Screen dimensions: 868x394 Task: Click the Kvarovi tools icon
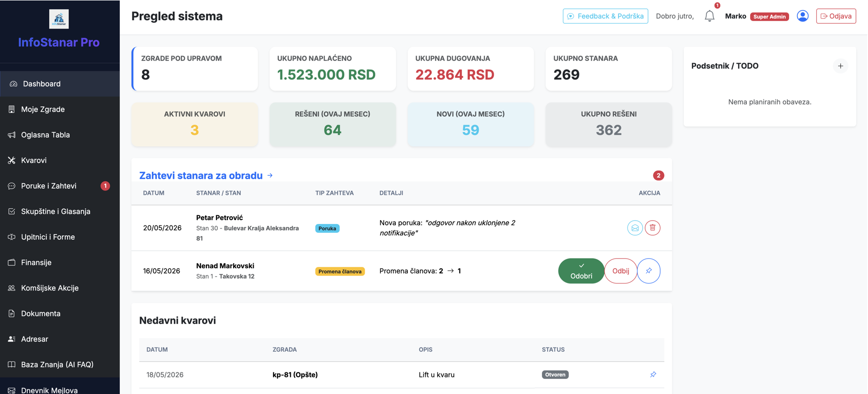pos(12,160)
